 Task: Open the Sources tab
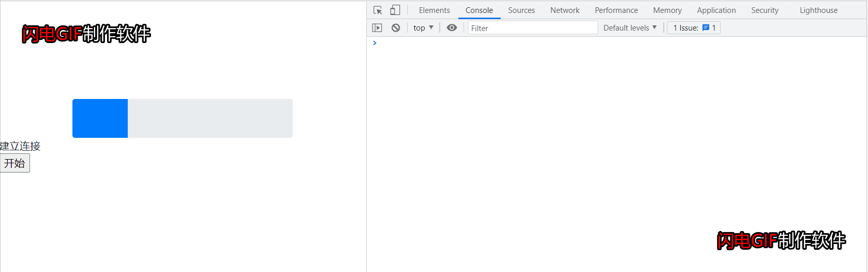521,10
